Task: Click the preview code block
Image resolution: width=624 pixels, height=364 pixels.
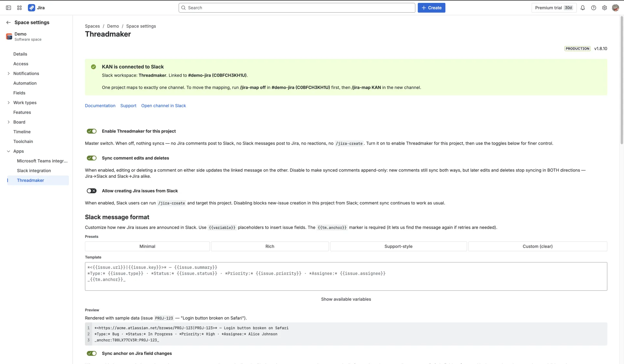Action: click(x=346, y=334)
